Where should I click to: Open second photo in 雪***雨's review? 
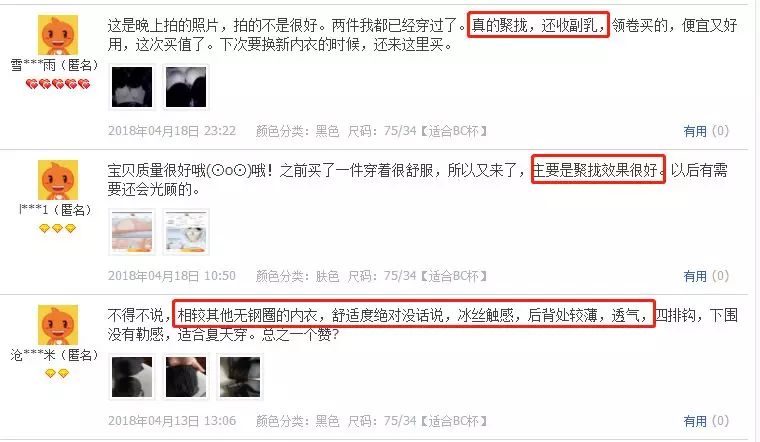coord(186,87)
